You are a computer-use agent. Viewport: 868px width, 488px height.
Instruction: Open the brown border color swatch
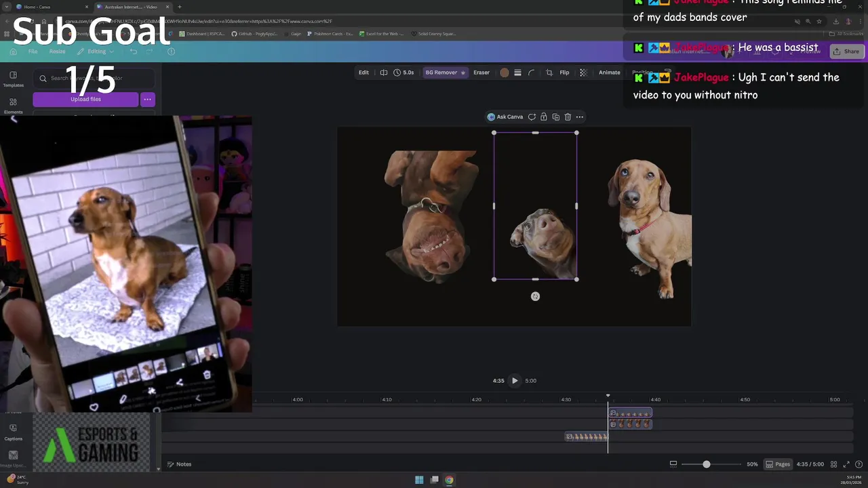point(505,73)
